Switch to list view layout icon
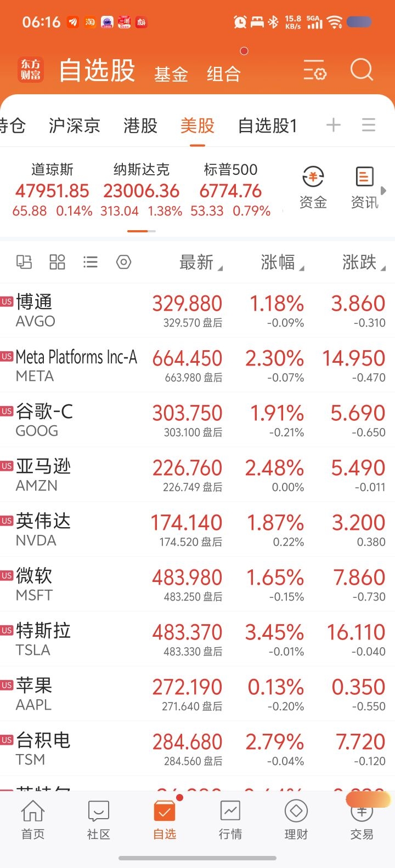The image size is (395, 868). (x=91, y=262)
